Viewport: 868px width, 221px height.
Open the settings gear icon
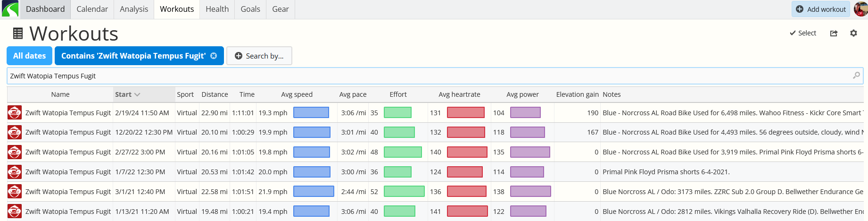point(853,33)
